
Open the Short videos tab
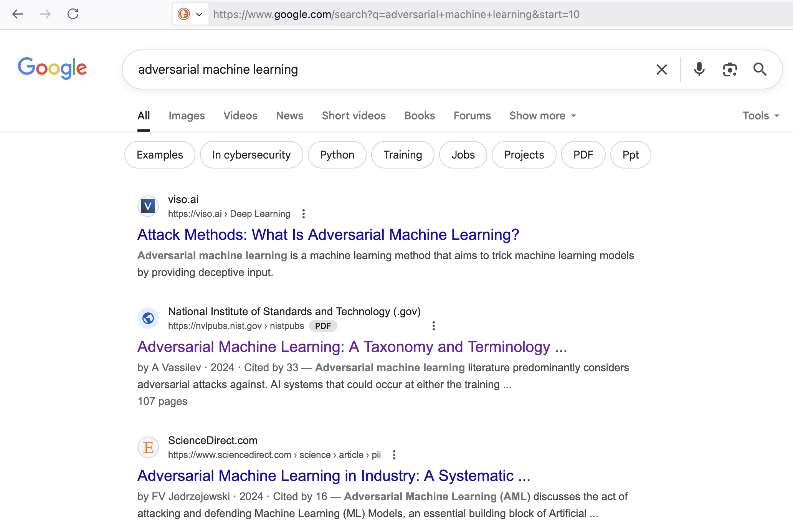(354, 116)
